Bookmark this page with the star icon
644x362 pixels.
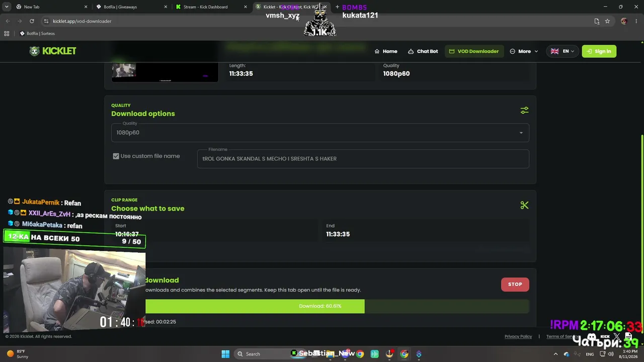[607, 21]
